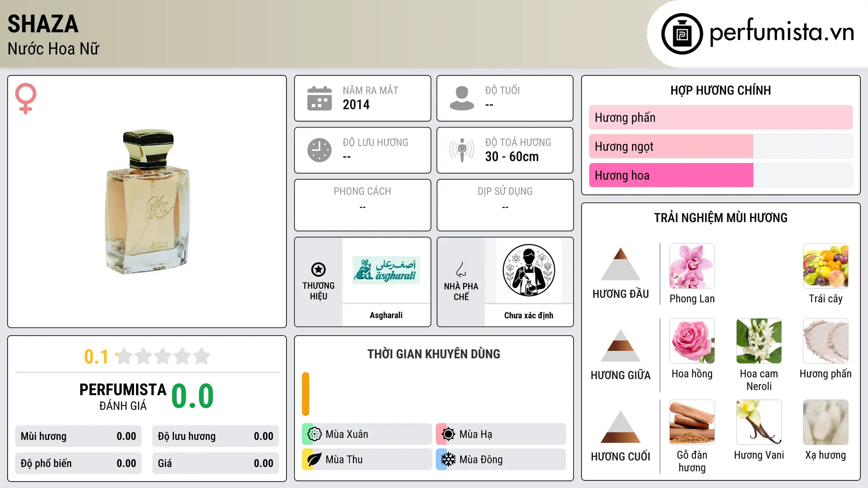
Task: Open the Gỗ đàn hương note image
Action: 692,422
